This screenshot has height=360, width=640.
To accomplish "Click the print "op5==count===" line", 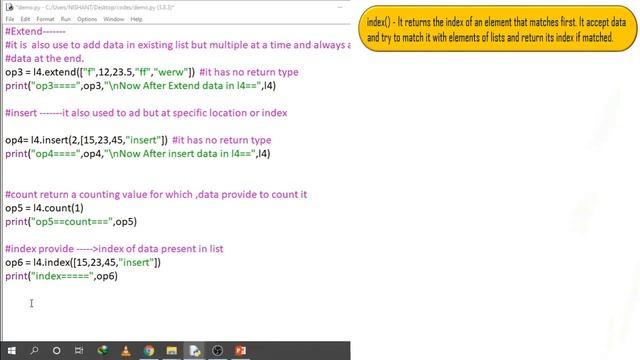I will click(x=71, y=222).
